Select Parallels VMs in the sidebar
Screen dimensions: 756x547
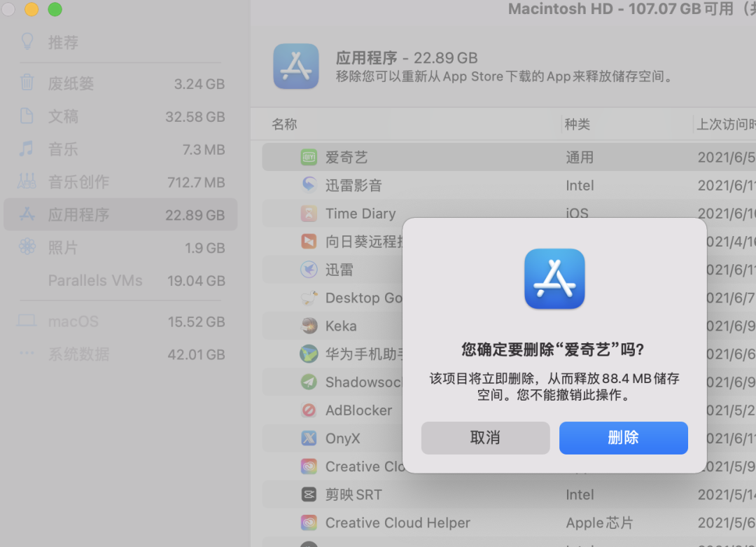click(x=95, y=280)
